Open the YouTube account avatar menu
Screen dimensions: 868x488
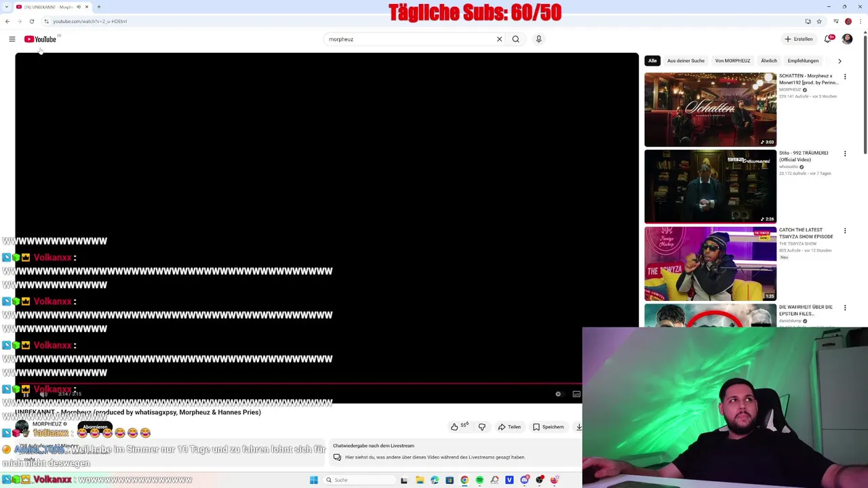[x=847, y=39]
